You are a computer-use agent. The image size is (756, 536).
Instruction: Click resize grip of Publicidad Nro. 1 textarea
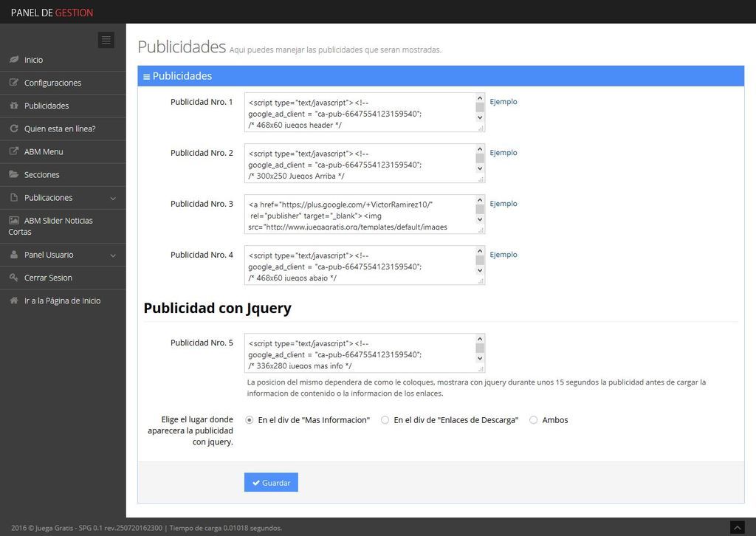pyautogui.click(x=481, y=128)
